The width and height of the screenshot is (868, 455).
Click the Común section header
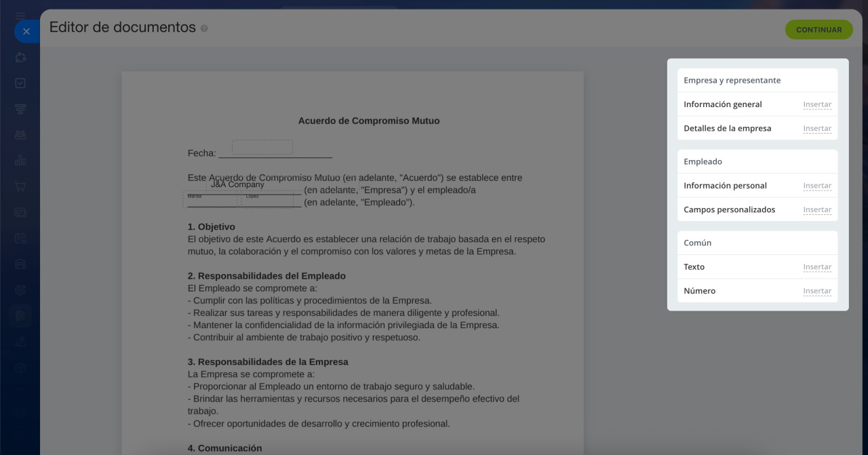[697, 243]
